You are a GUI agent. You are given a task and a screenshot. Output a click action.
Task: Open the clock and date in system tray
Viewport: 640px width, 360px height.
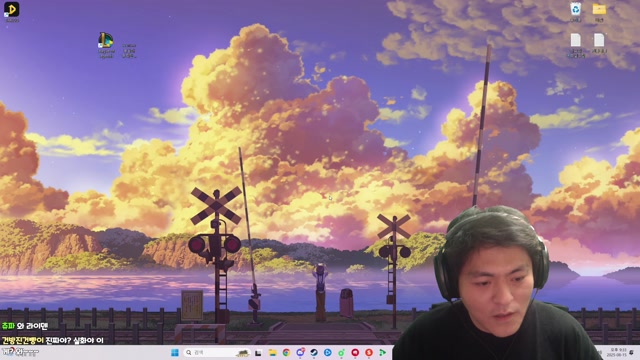tap(617, 353)
